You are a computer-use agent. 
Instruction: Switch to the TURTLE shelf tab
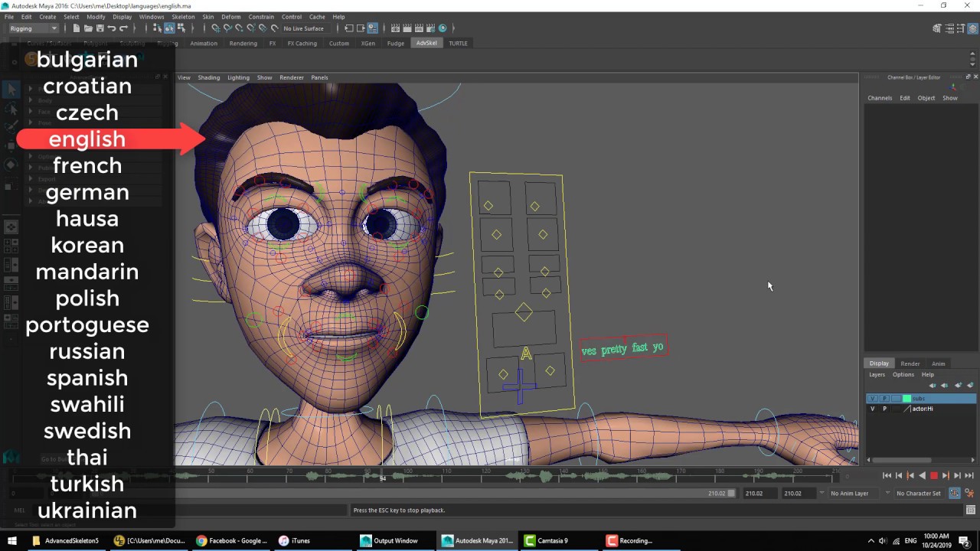click(458, 44)
